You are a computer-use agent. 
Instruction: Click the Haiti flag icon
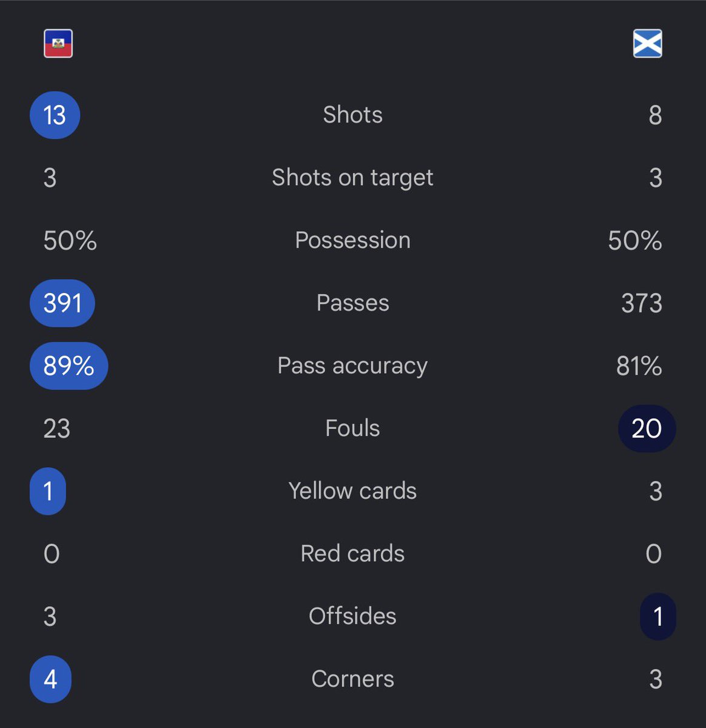[x=58, y=44]
